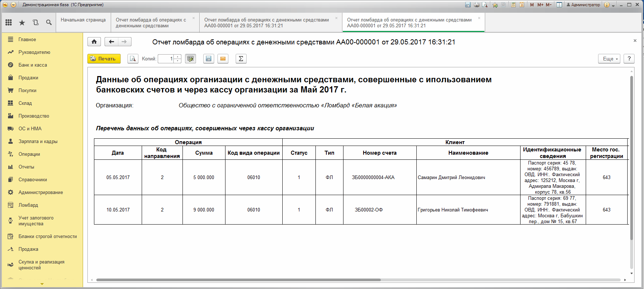Expand dropdown arrow next to info icon
Viewport: 644px width, 289px height.
(613, 5)
